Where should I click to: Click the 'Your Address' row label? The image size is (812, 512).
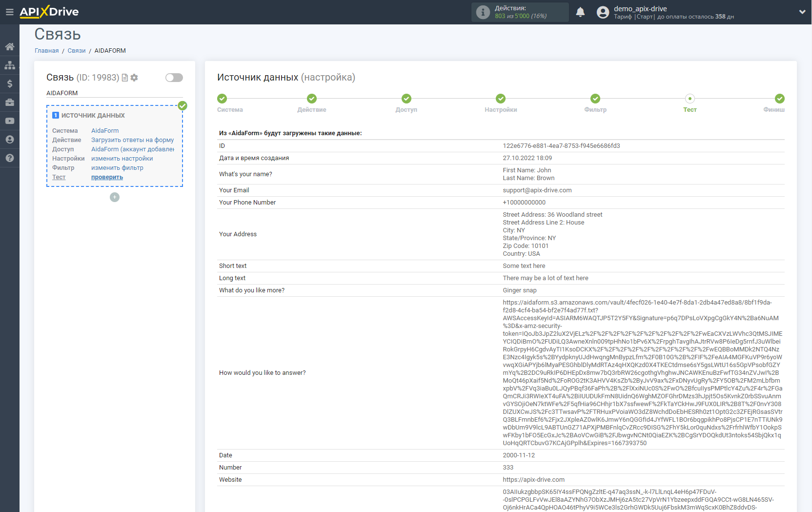pos(238,234)
